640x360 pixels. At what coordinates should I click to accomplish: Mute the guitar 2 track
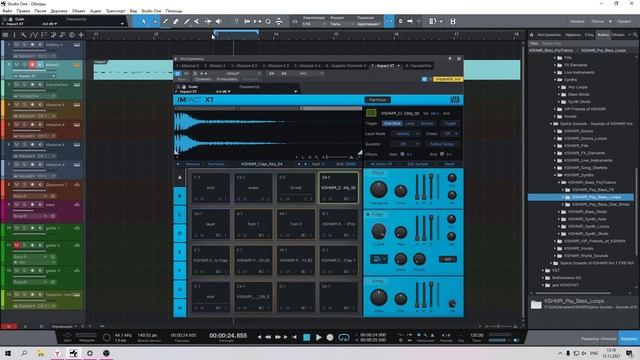(16, 245)
